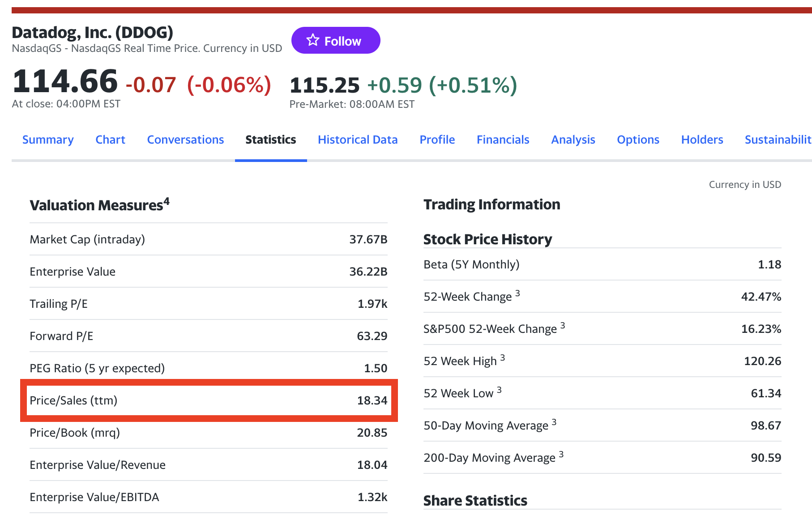Viewport: 812px width, 519px height.
Task: Click the 52 Week High value 120.26
Action: [762, 361]
